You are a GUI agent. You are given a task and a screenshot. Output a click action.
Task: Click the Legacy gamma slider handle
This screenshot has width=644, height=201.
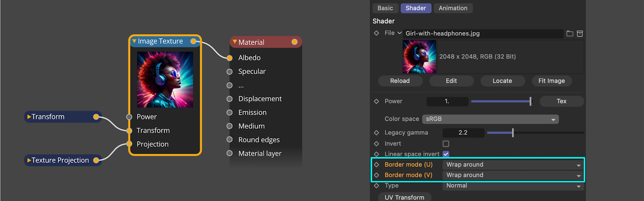coord(513,133)
